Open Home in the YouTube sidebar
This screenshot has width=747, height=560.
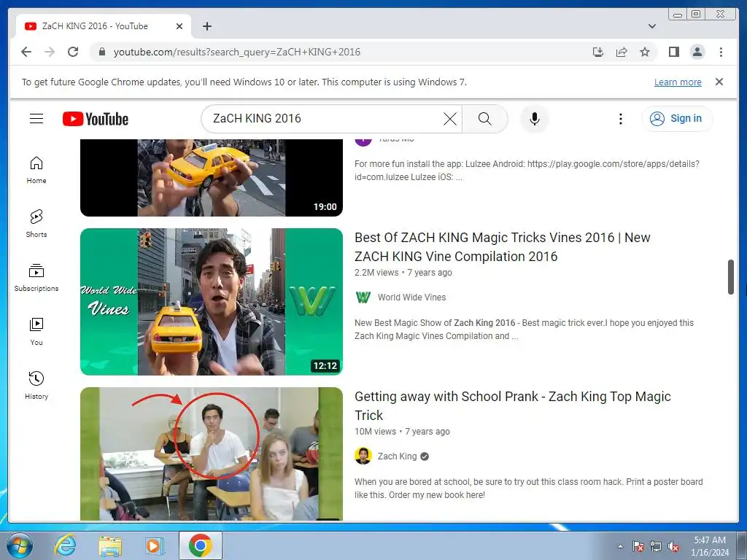36,170
